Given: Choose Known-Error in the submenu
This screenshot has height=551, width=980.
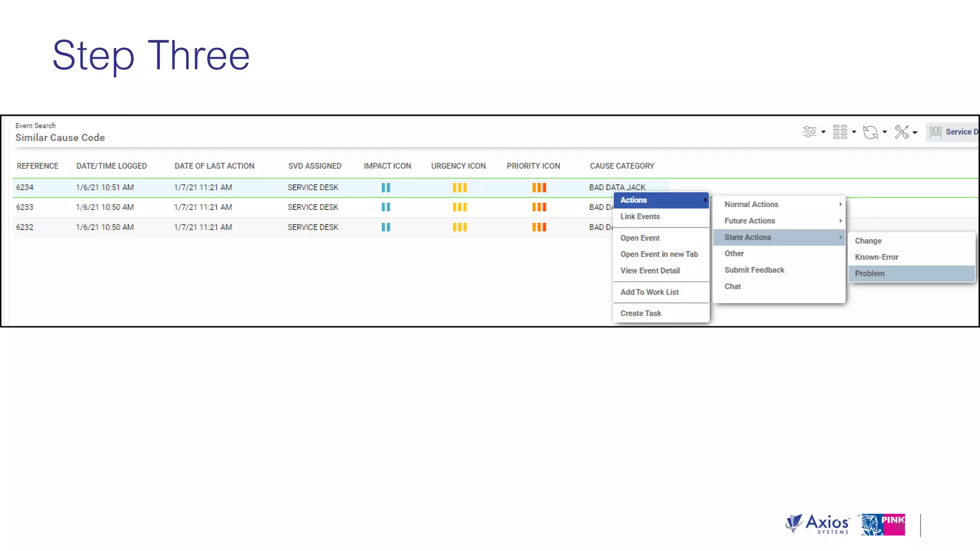Looking at the screenshot, I should [876, 257].
